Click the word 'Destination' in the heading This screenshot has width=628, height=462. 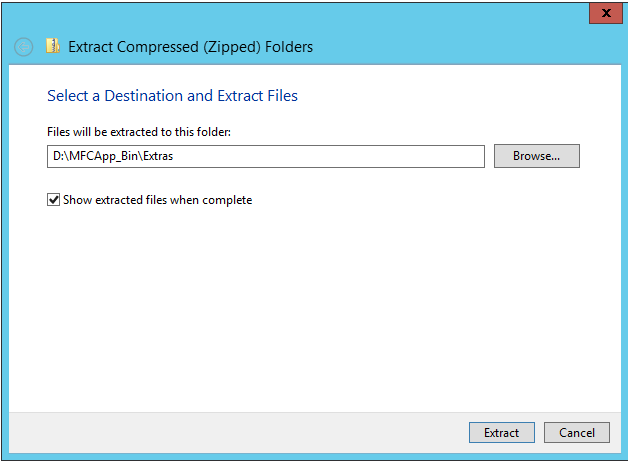(x=139, y=96)
